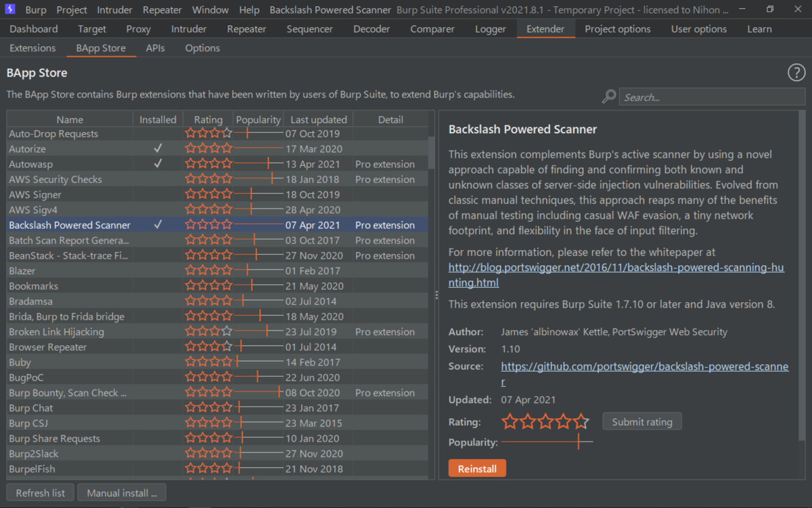Viewport: 812px width, 508px height.
Task: Open the GitHub source link
Action: click(645, 375)
